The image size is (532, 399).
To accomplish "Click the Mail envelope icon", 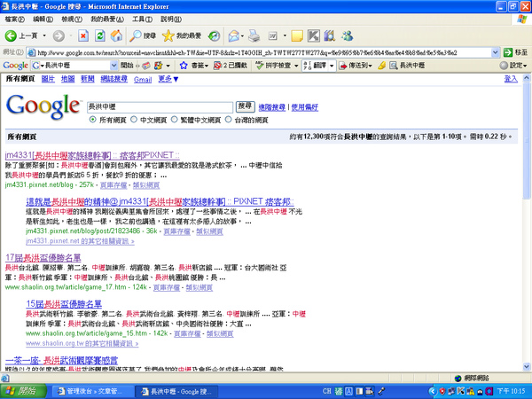I will point(233,35).
